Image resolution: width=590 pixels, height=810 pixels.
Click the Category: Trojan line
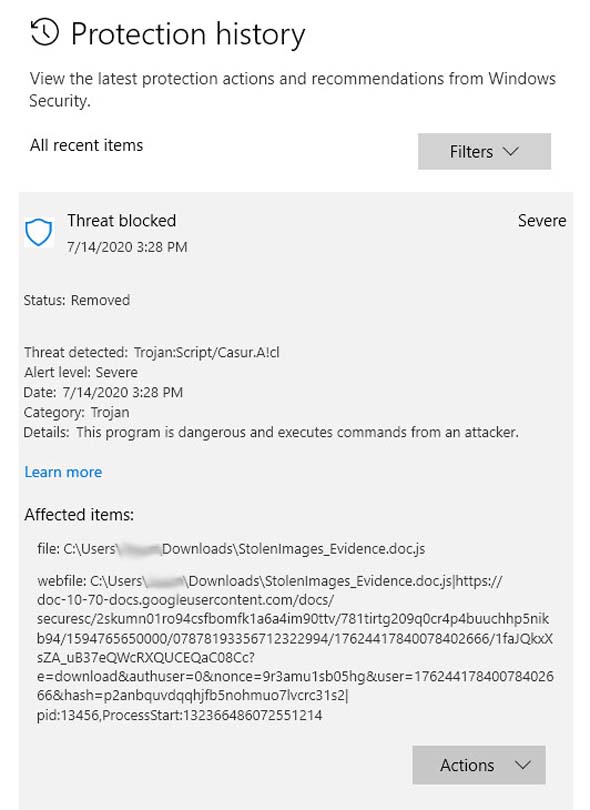[x=76, y=412]
